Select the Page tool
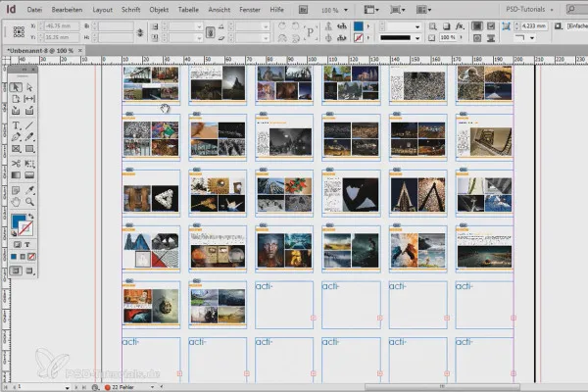This screenshot has height=392, width=588. (x=16, y=99)
